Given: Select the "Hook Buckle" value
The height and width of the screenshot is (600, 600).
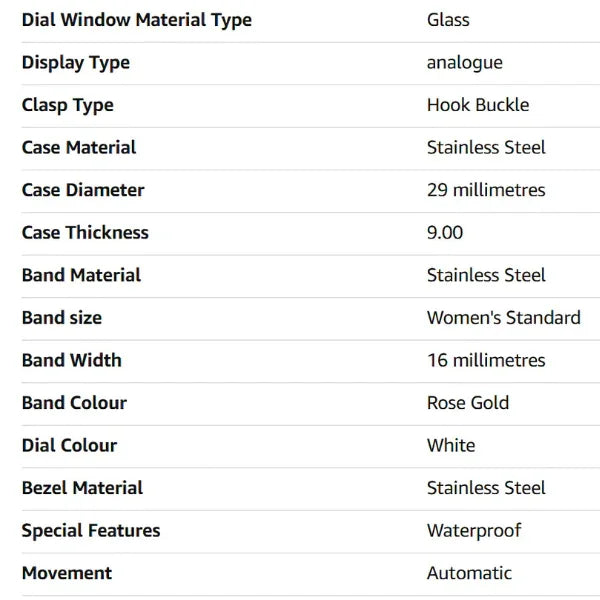Looking at the screenshot, I should tap(478, 105).
